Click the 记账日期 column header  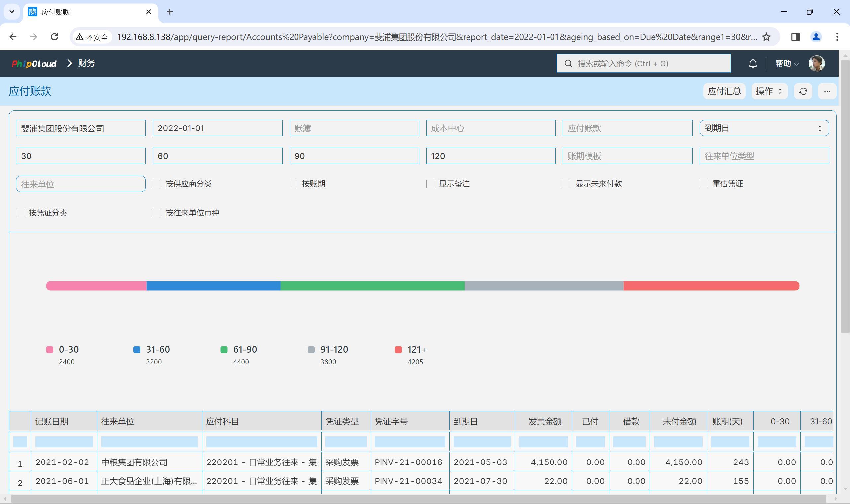(64, 421)
